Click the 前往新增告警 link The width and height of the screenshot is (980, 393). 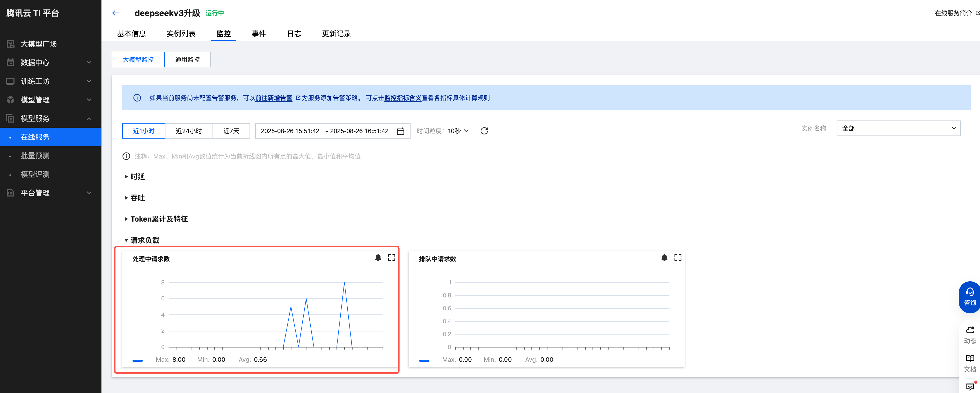click(x=274, y=98)
